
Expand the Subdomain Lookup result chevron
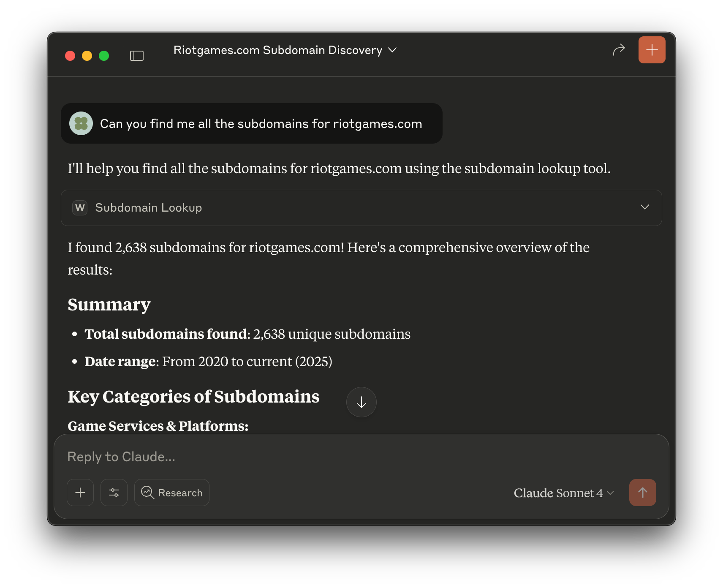645,207
